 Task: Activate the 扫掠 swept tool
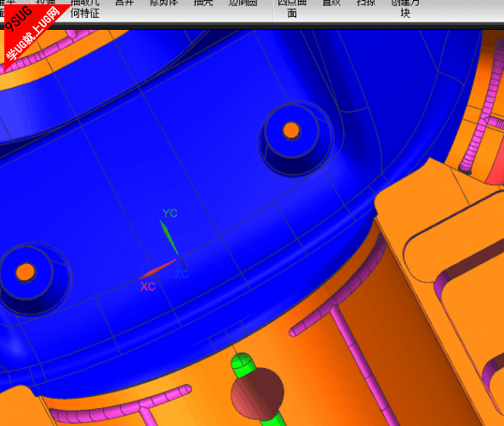tap(366, 3)
